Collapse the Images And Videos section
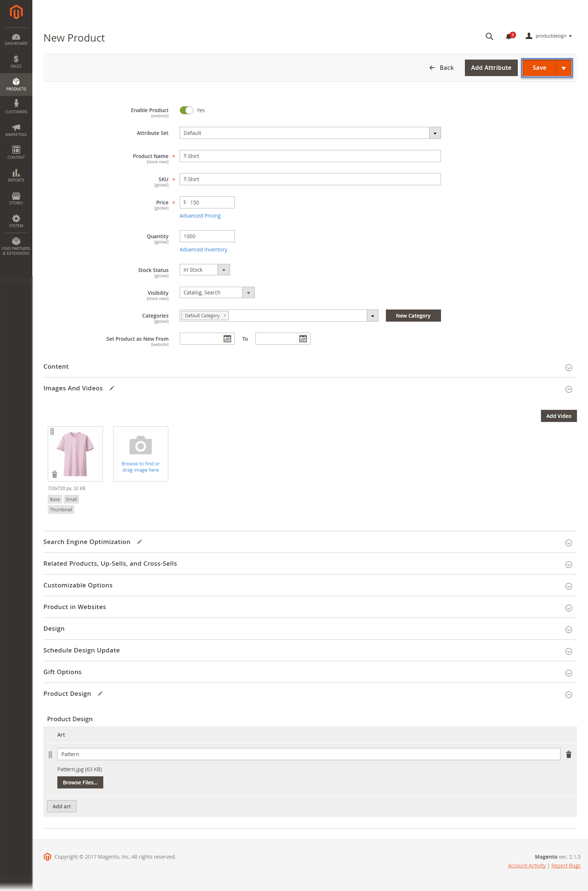588x891 pixels. click(x=568, y=389)
